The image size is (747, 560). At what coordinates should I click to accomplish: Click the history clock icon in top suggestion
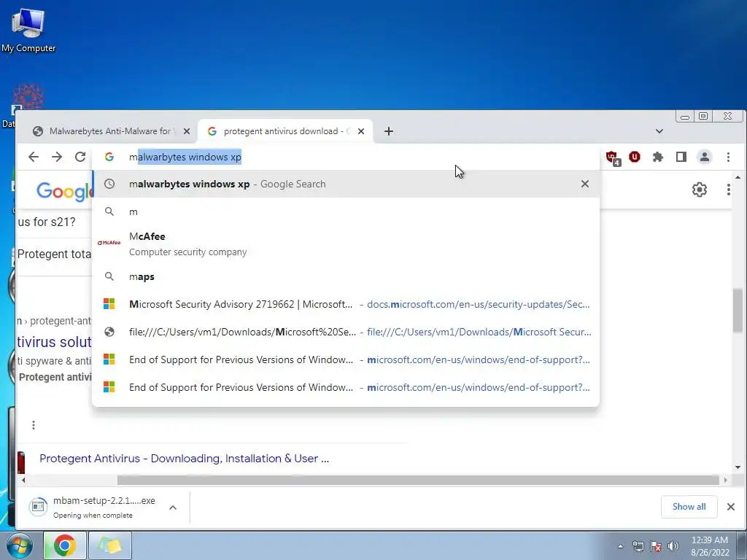109,184
